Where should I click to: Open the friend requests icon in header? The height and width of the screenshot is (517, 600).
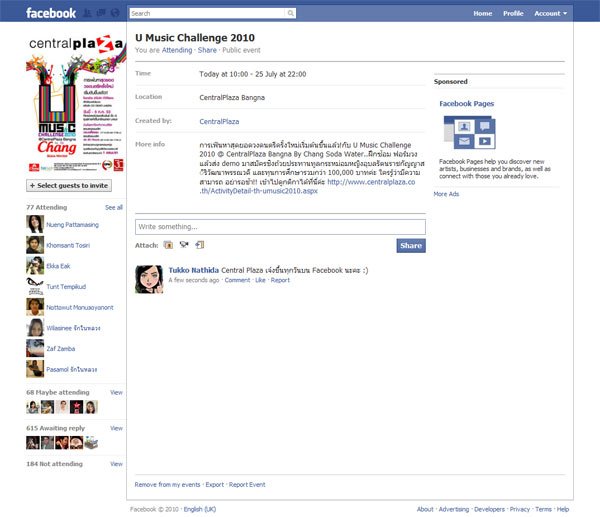click(88, 13)
